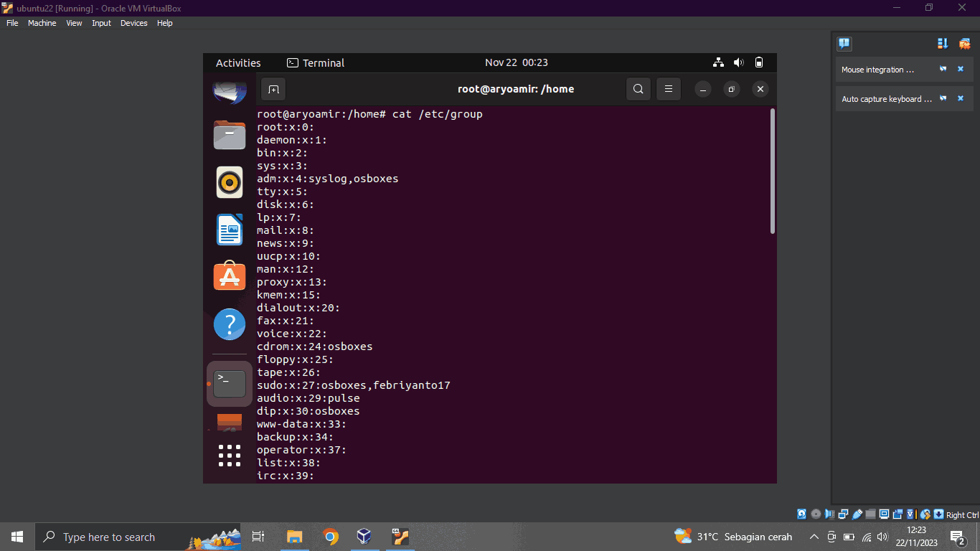The width and height of the screenshot is (980, 551).
Task: Click the CPU virtualization status icon
Action: click(x=912, y=514)
